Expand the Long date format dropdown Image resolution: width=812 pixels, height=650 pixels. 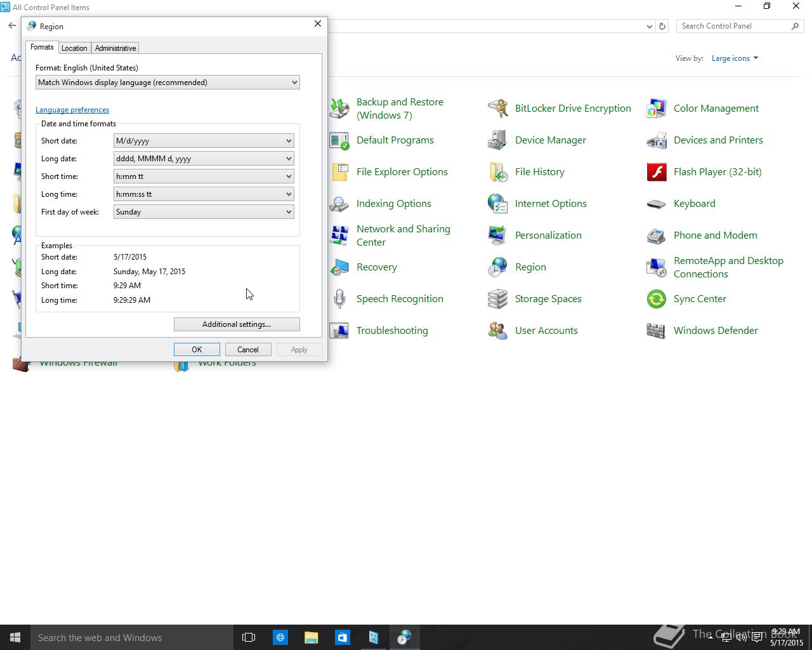click(204, 159)
